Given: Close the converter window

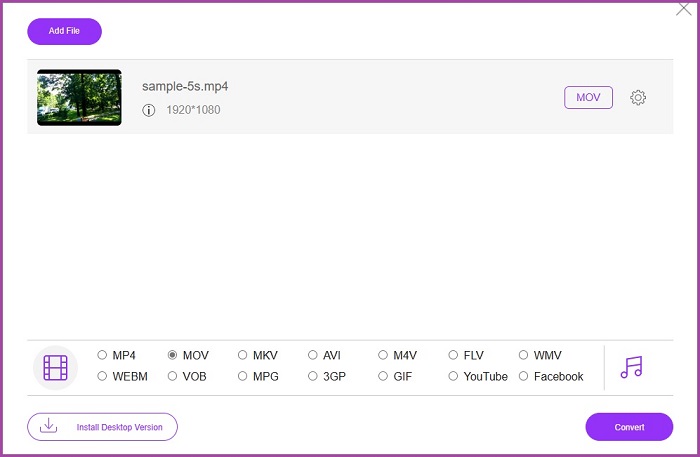Looking at the screenshot, I should [684, 9].
